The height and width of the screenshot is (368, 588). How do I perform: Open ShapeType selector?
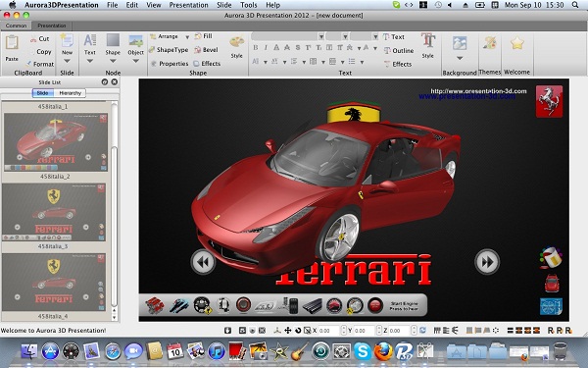[169, 50]
